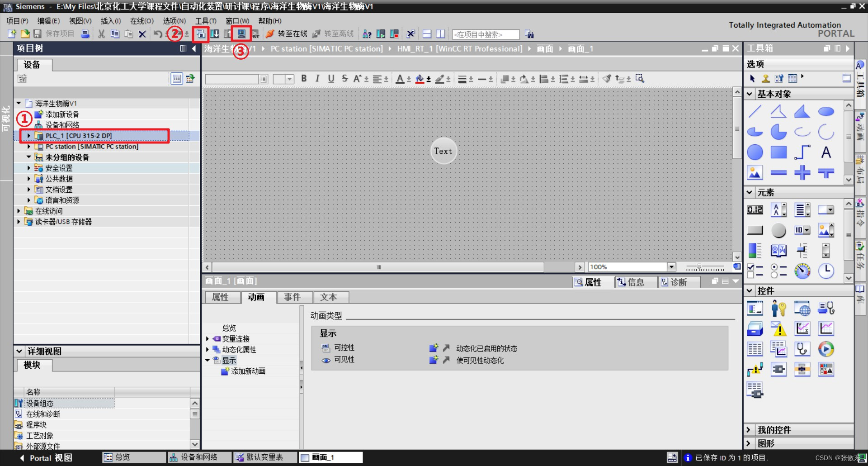868x466 pixels.
Task: Toggle underline text formatting
Action: click(x=331, y=79)
